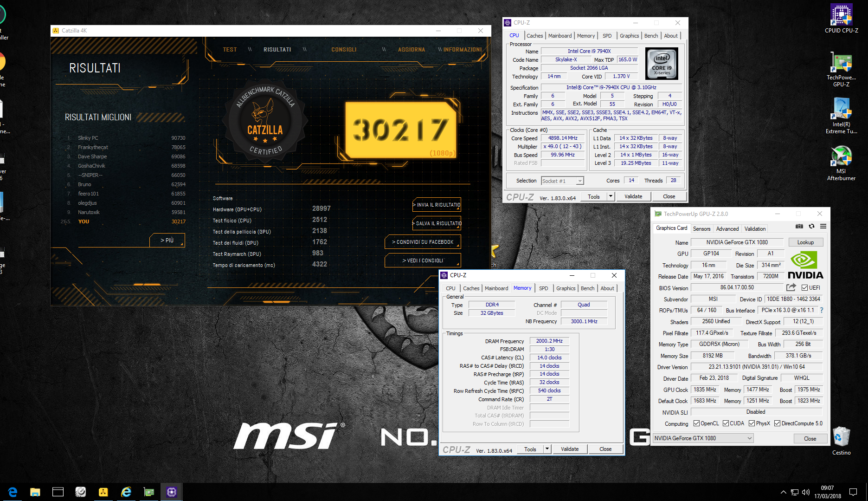Viewport: 868px width, 501px height.
Task: Click Validate in top CPU-Z window
Action: point(633,196)
